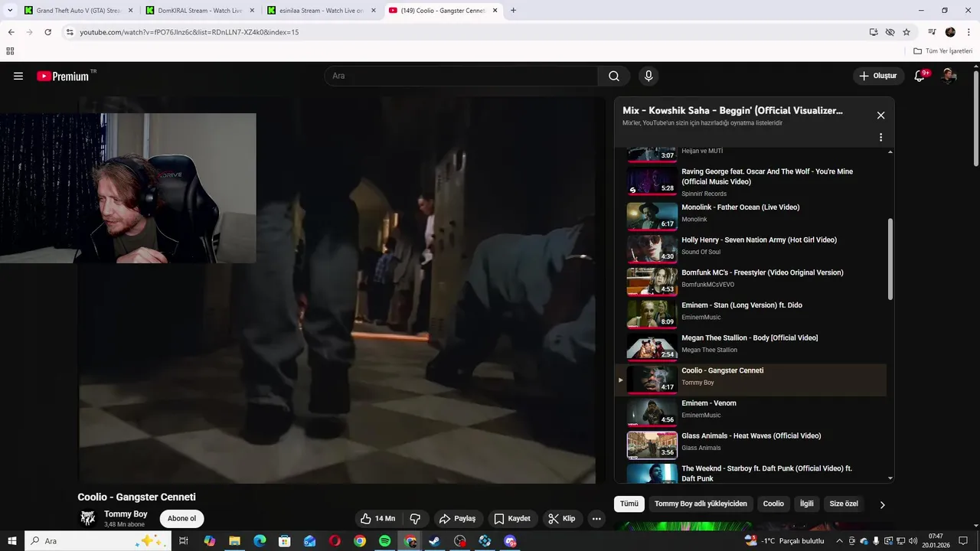Open Opera browser from taskbar
The height and width of the screenshot is (551, 980).
(335, 541)
